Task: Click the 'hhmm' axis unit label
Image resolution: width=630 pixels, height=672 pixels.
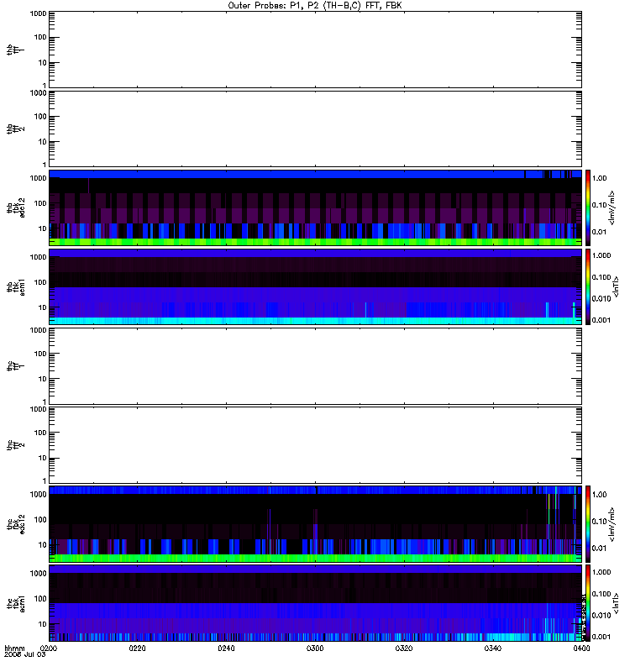Action: (x=14, y=648)
